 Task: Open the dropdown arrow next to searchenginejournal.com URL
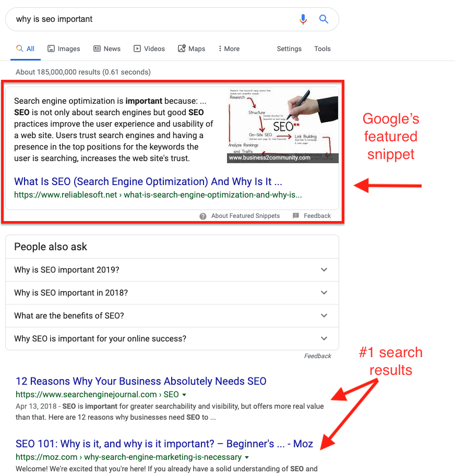pos(184,395)
